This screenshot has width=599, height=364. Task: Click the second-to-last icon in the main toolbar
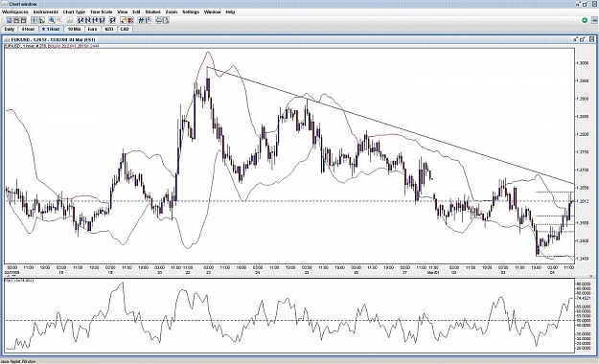click(159, 20)
